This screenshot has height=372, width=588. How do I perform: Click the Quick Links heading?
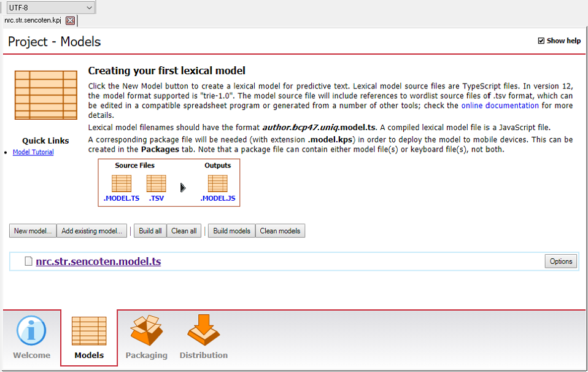[45, 141]
